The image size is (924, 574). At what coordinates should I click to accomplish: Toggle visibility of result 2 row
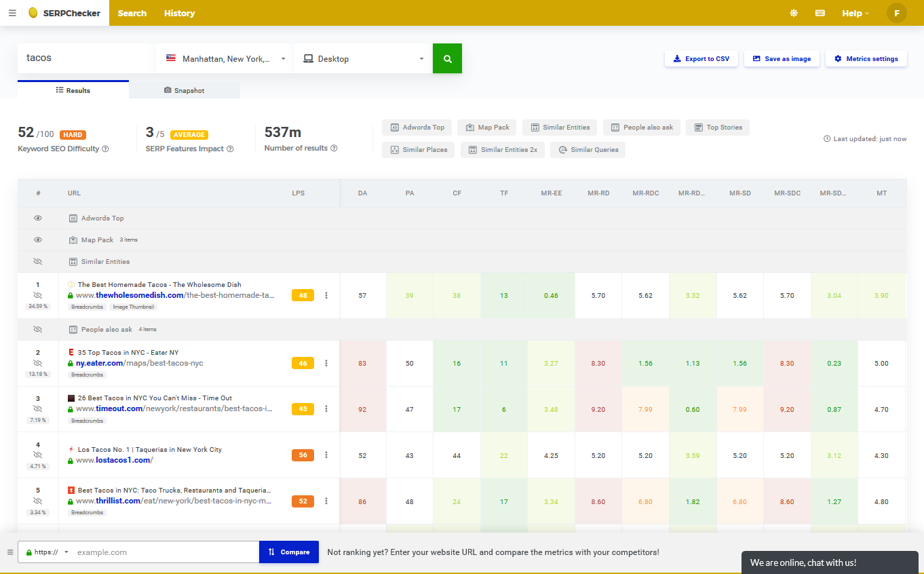(x=38, y=363)
